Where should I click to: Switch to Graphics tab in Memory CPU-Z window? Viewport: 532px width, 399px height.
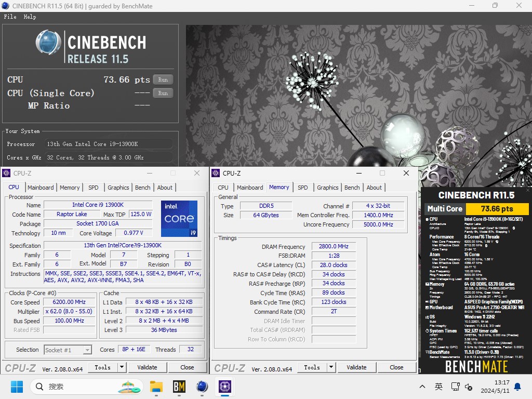[x=327, y=188]
